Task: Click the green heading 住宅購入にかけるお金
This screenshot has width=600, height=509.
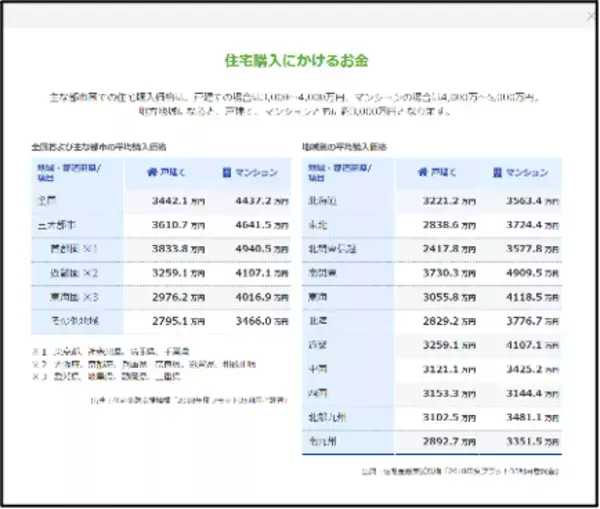Action: [297, 61]
